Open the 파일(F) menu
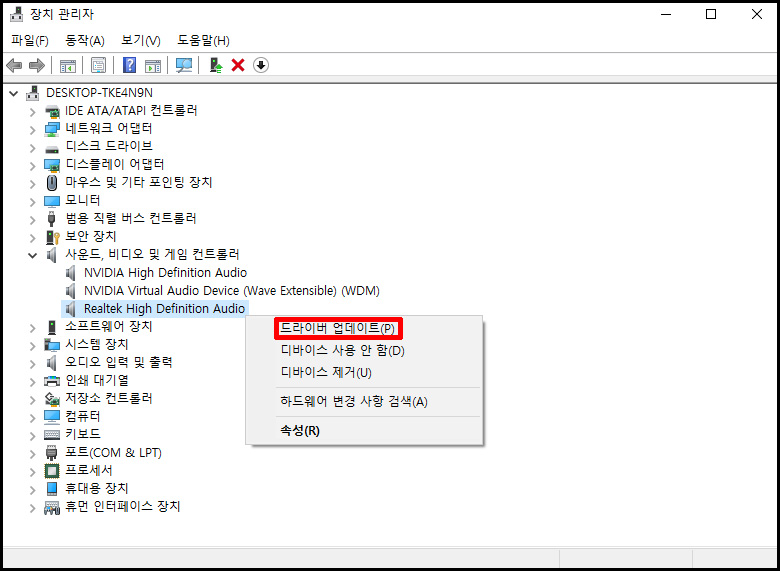Viewport: 780px width, 571px height. 30,41
